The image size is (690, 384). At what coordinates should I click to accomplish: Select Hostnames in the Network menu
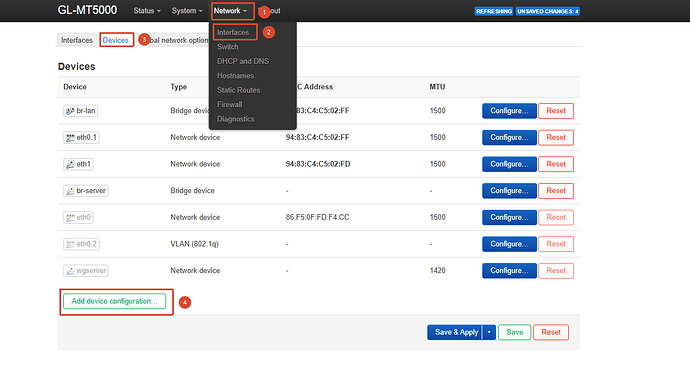click(235, 76)
